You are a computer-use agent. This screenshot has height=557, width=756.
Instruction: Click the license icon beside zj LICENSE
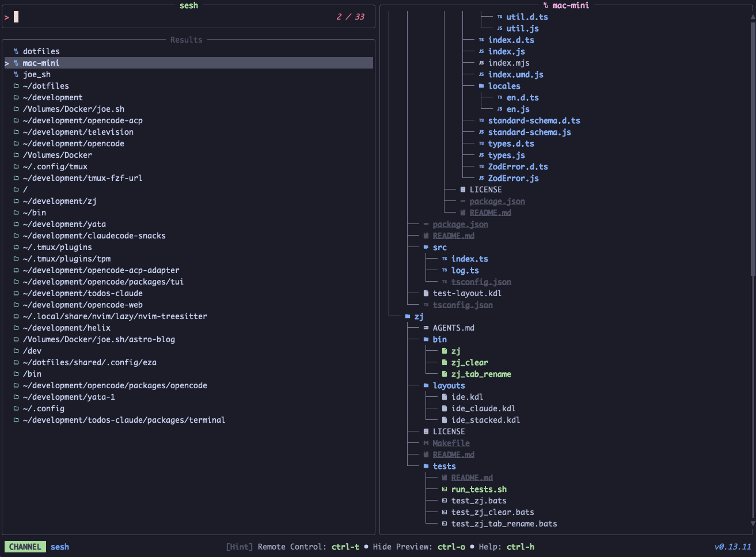pyautogui.click(x=426, y=431)
